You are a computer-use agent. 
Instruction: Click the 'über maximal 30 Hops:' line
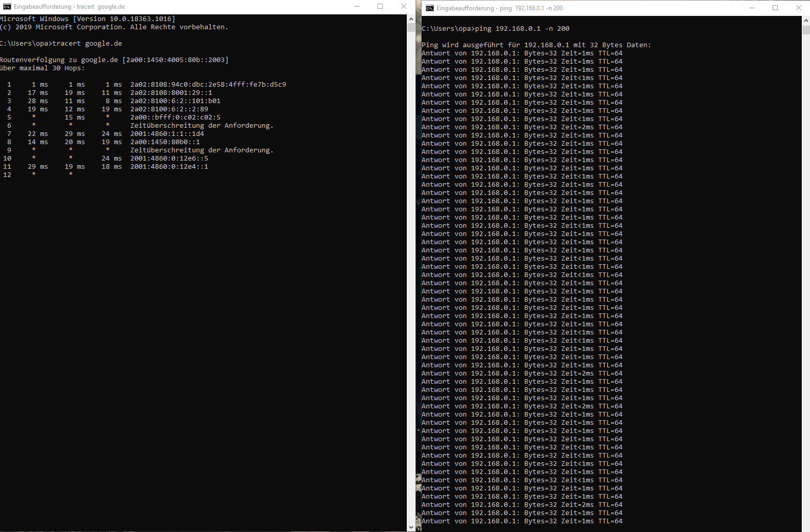43,68
